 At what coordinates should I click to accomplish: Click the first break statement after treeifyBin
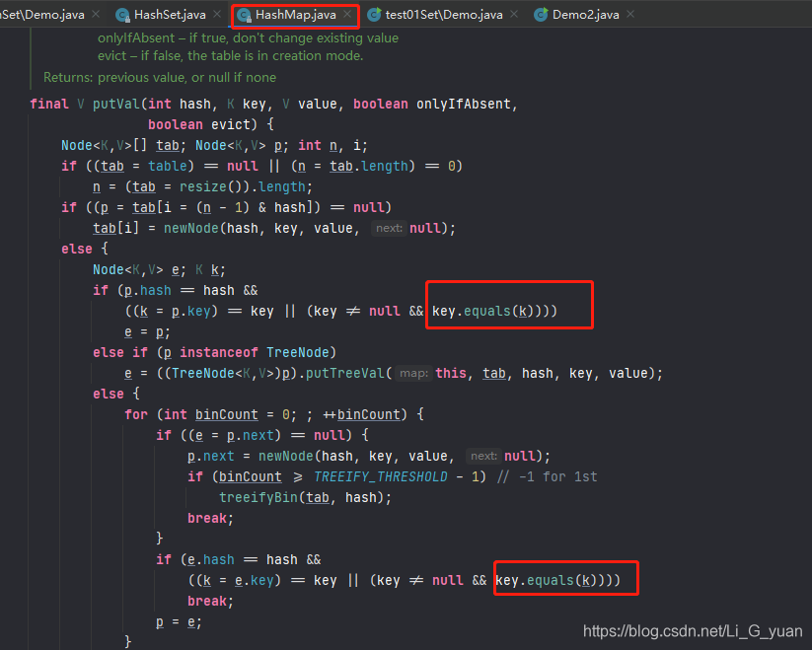coord(211,518)
